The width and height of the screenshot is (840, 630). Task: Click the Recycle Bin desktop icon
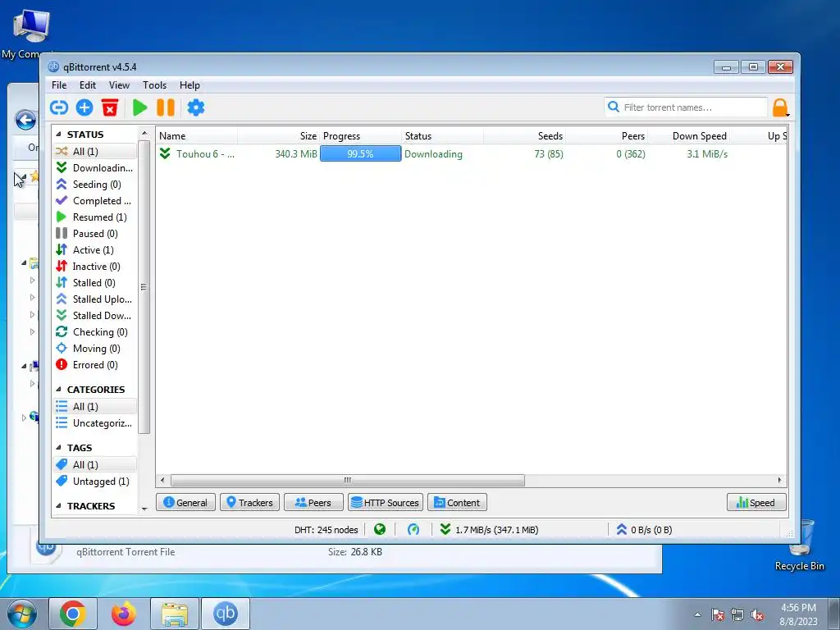(x=800, y=546)
